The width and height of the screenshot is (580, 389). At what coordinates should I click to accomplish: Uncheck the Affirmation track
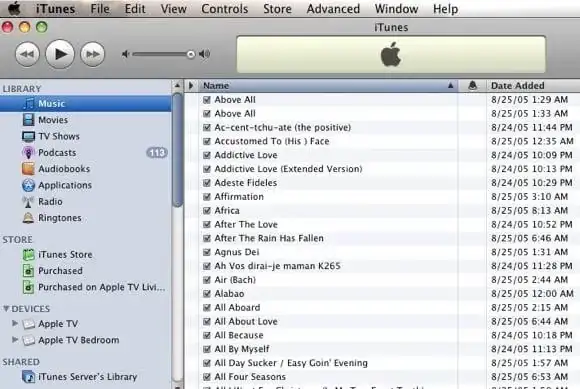tap(207, 197)
